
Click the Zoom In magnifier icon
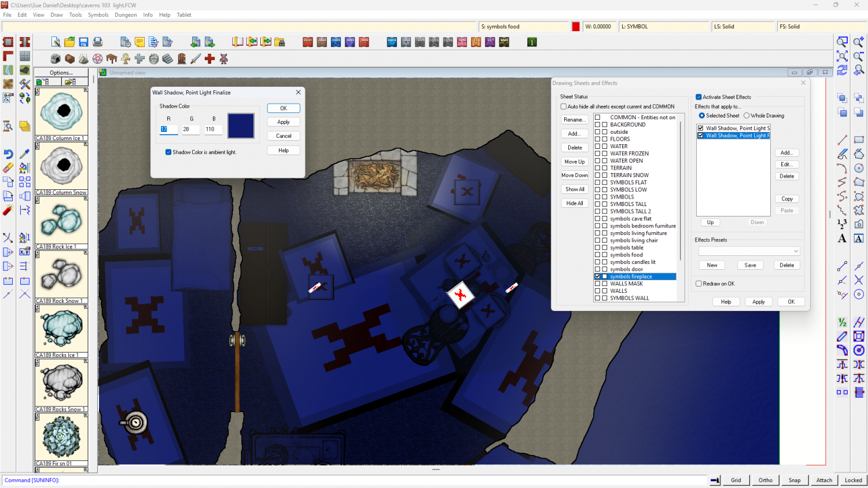859,42
